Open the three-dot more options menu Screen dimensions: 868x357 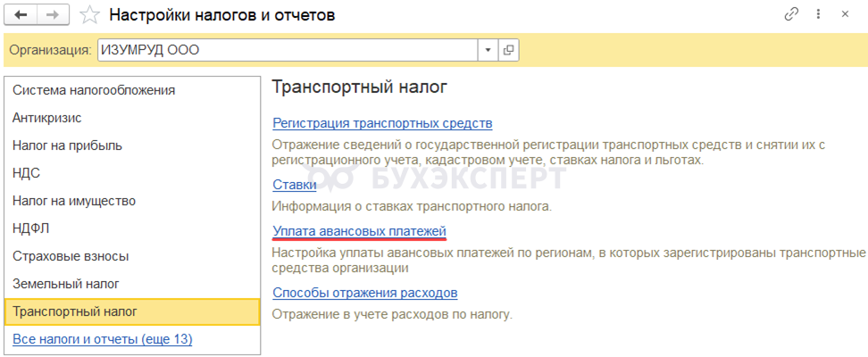coord(818,15)
